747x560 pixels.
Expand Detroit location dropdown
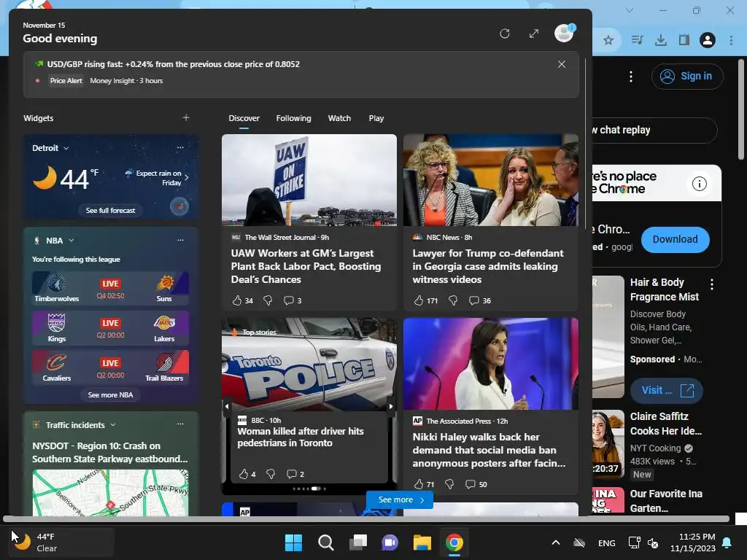point(66,148)
